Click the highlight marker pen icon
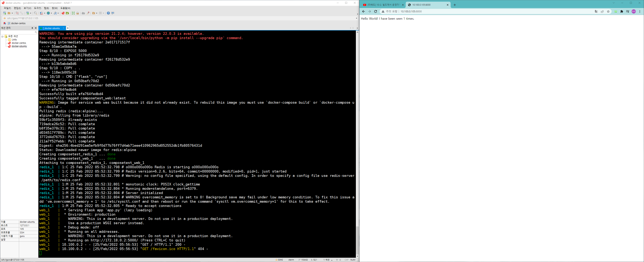Viewport: 644px width, 262px height. (x=88, y=13)
